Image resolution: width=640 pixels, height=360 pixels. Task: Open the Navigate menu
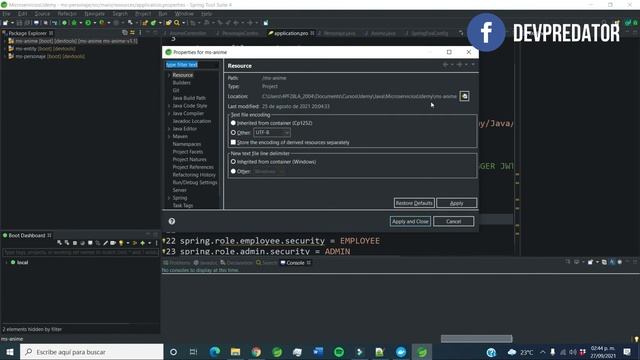click(x=95, y=13)
